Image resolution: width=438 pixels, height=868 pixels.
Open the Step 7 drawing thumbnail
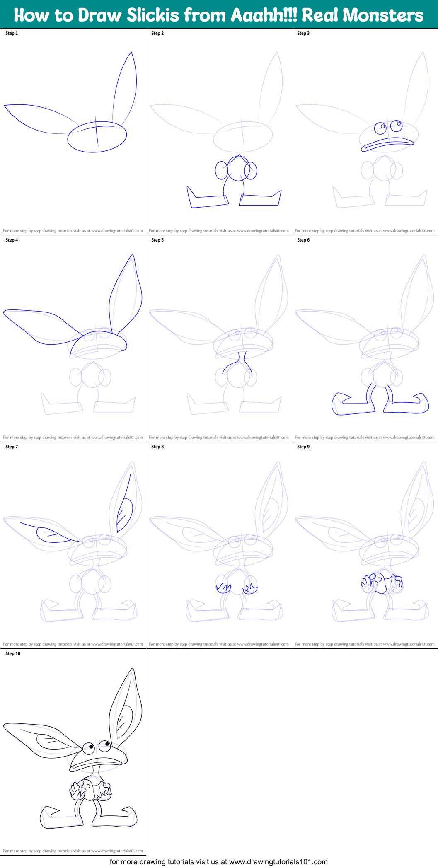(x=73, y=545)
